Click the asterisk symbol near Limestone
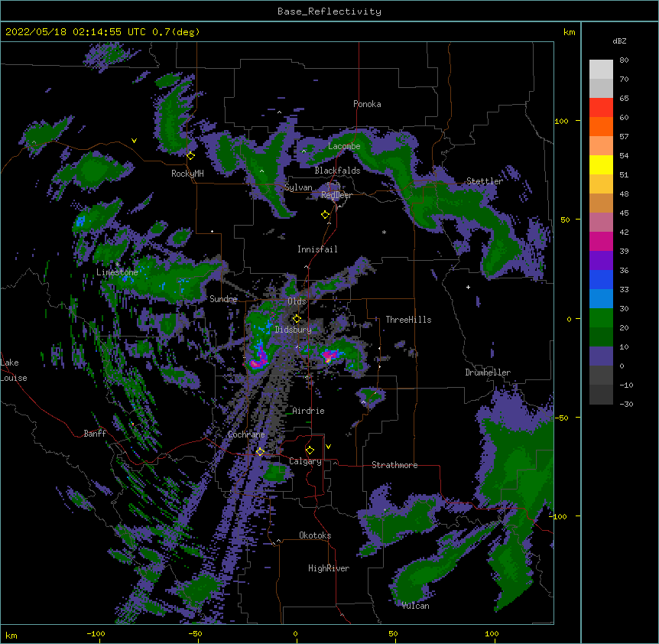Screen dimensions: 659x644 coord(117,265)
